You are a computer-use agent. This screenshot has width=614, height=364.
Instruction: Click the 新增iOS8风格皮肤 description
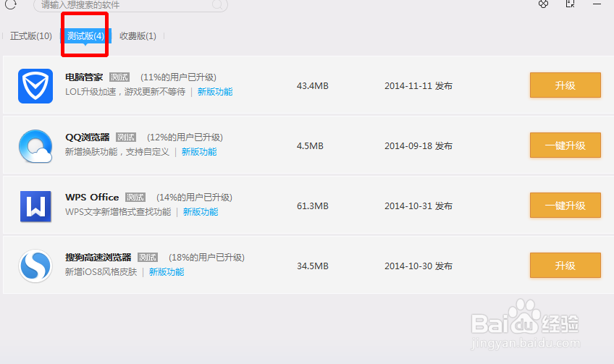tap(101, 272)
